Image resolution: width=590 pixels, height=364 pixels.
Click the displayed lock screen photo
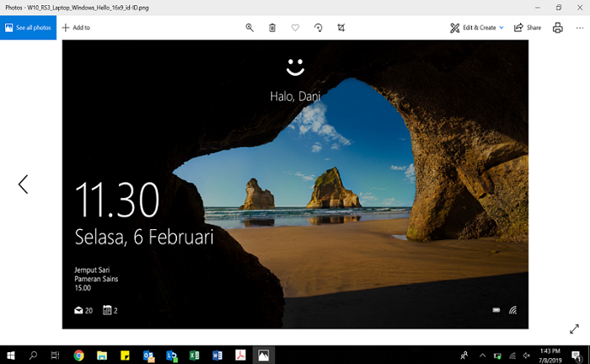[295, 184]
